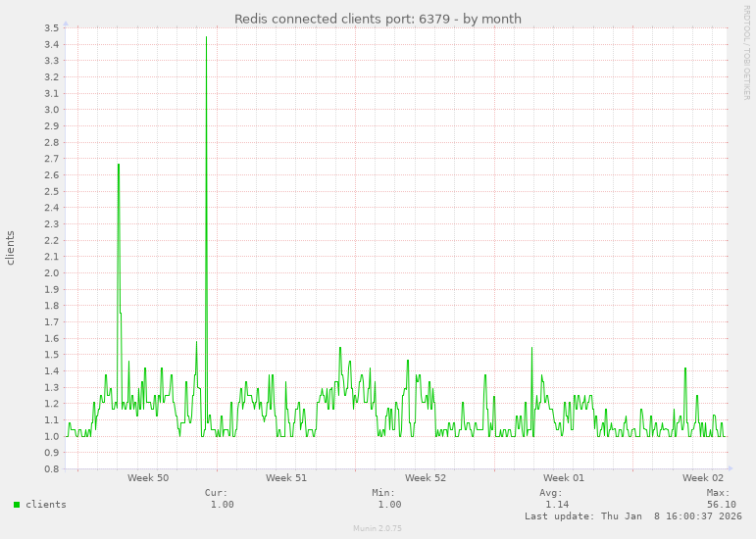Click the graph title 'Redis connected clients port: 6379 - by month'
This screenshot has width=756, height=539.
tap(378, 19)
